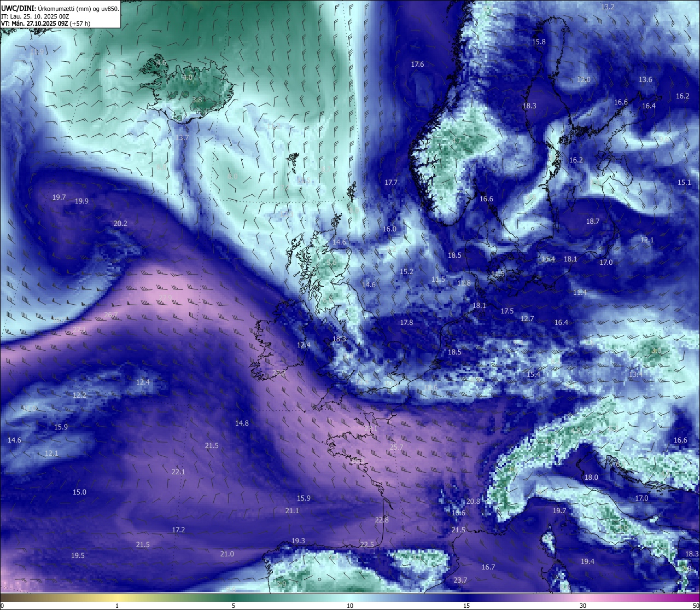The height and width of the screenshot is (610, 700).
Task: Click the '10' tick label on the color scale
Action: 350,606
